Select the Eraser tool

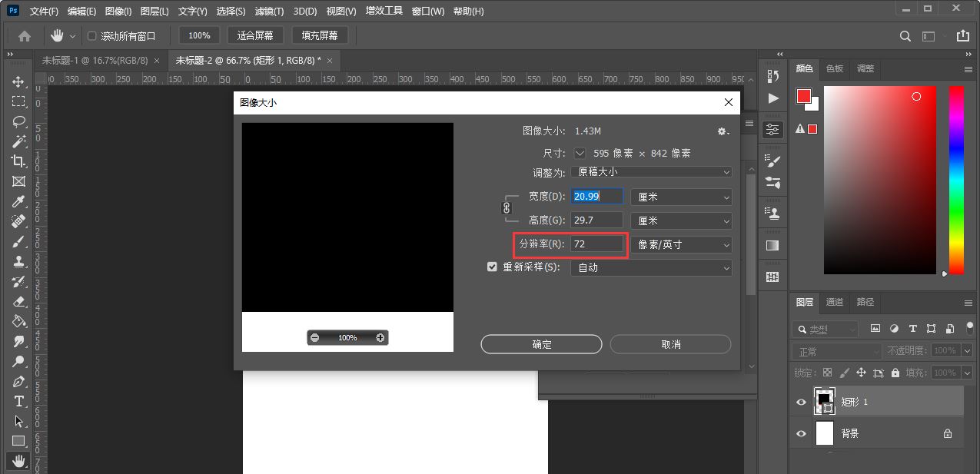[x=18, y=301]
